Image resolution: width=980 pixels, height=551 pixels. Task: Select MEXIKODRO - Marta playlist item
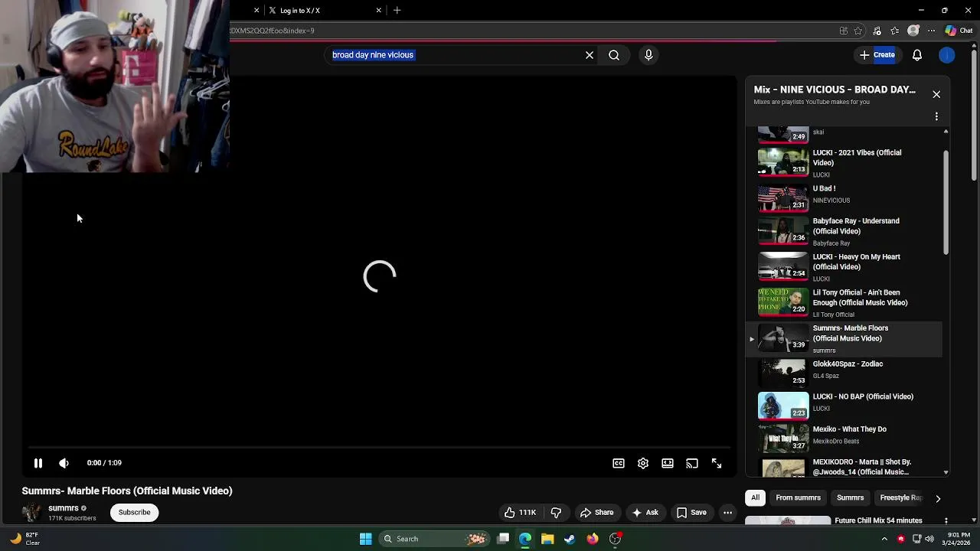[845, 466]
